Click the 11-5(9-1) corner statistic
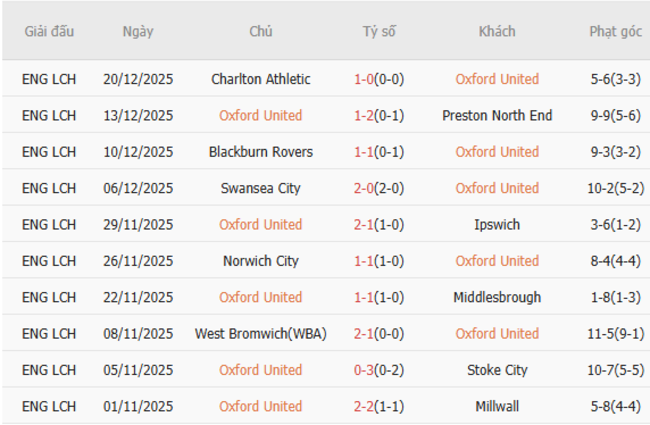Viewport: 650px width, 425px height. [x=615, y=334]
